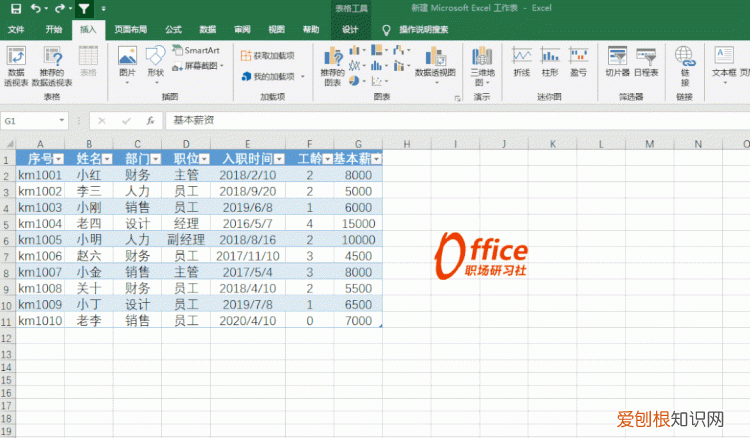The image size is (750, 438).
Task: Open the Shapes (形状) gallery
Action: pyautogui.click(x=155, y=66)
